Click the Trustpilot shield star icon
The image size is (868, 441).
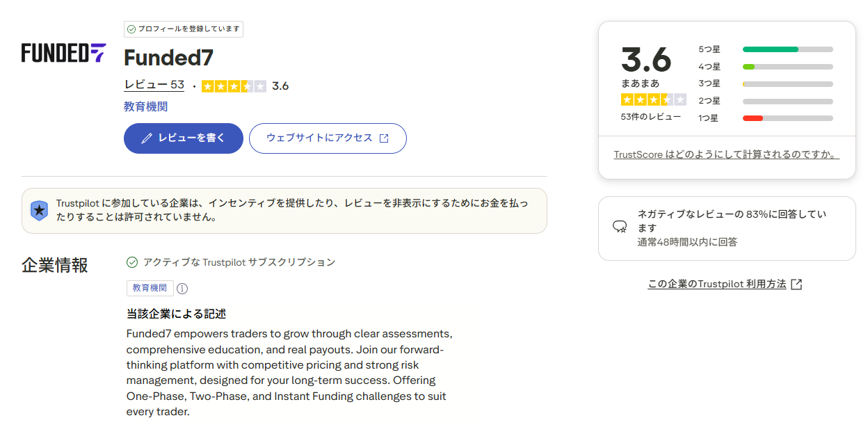(39, 211)
